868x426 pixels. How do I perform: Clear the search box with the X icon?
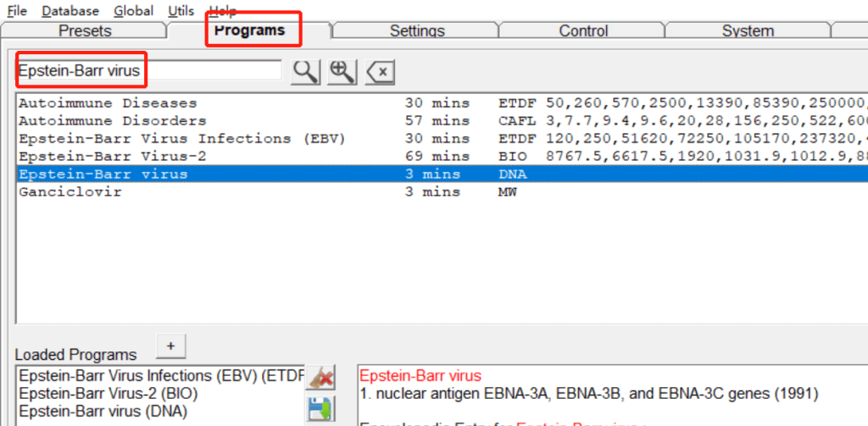pos(381,72)
